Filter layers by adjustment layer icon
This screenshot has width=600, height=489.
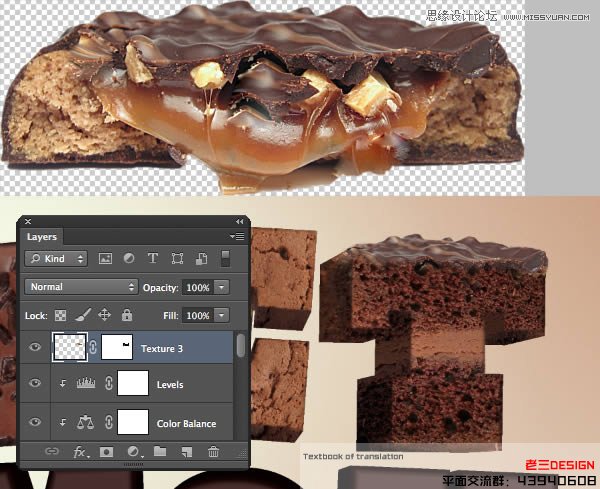(x=129, y=259)
